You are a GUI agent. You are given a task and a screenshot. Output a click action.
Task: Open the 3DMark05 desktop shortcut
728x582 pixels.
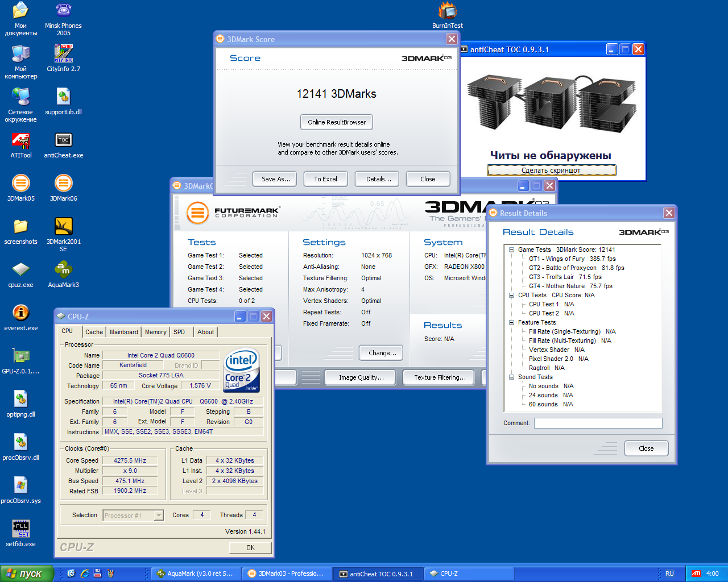point(21,188)
